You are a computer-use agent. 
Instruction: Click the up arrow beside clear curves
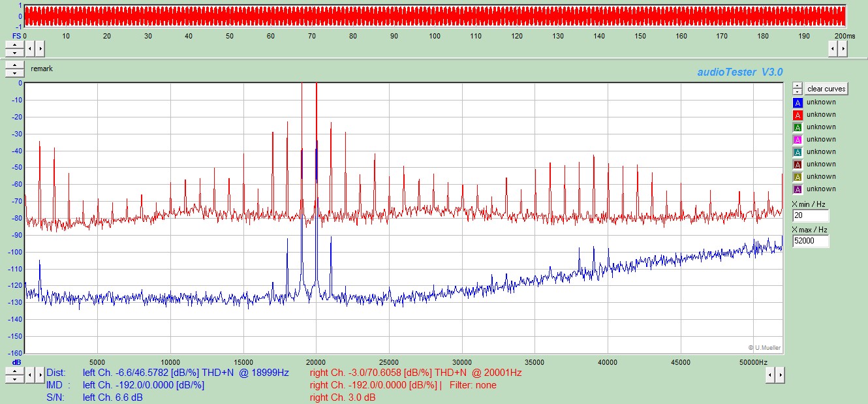798,85
